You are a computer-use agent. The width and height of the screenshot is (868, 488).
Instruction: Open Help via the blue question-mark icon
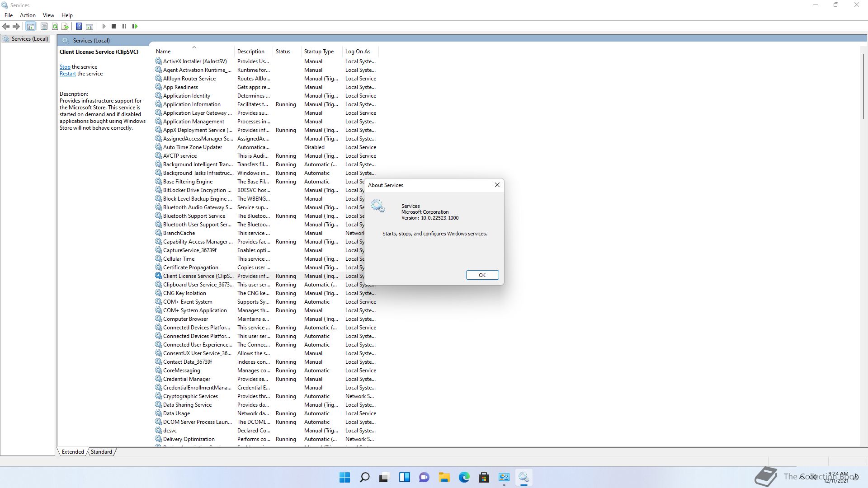coord(79,26)
